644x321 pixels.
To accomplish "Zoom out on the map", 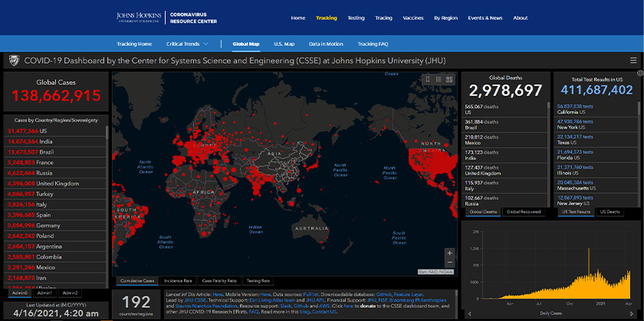I will coord(449,263).
